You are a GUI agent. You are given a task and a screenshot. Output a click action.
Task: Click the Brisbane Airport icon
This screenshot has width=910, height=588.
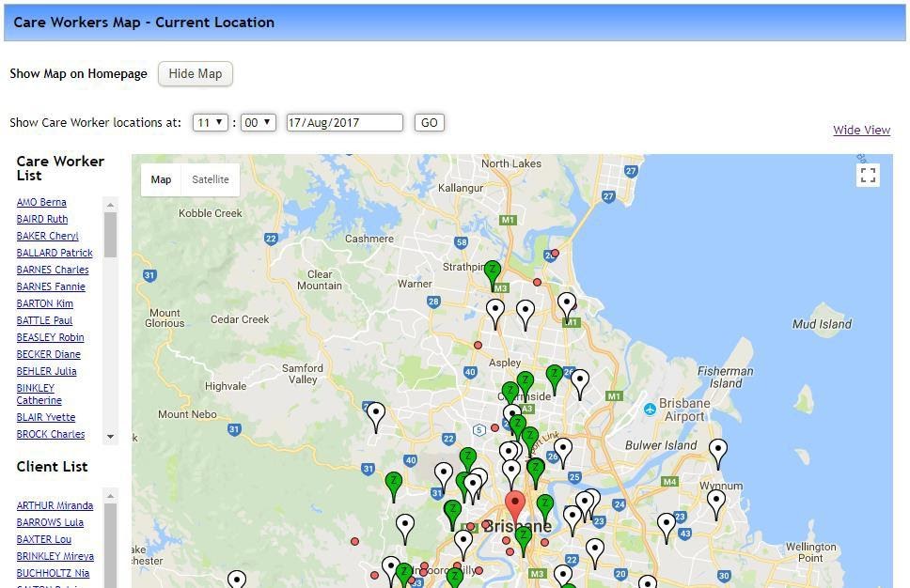[x=650, y=410]
